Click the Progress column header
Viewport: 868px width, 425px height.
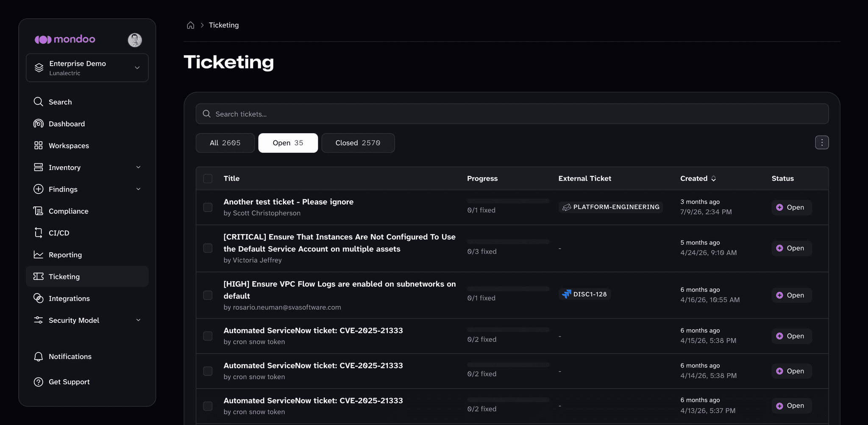click(x=482, y=179)
